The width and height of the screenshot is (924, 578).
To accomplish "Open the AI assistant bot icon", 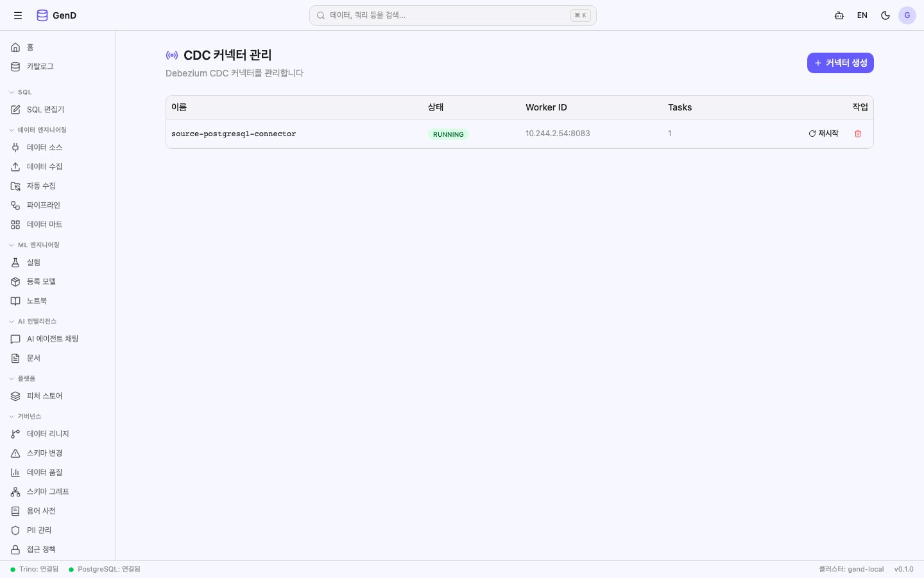I will pyautogui.click(x=839, y=15).
